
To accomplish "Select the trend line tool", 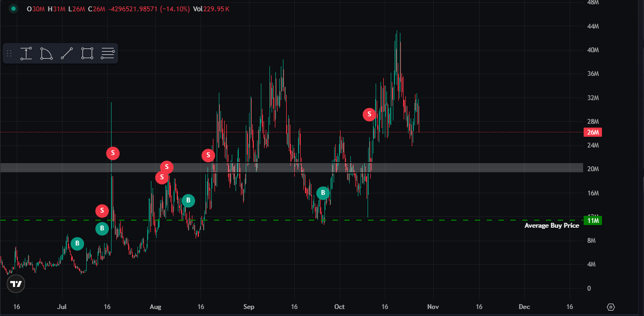I will click(66, 53).
